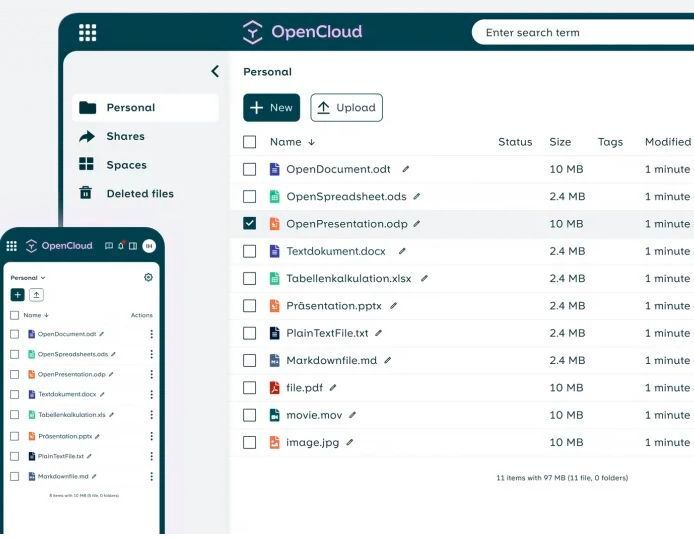
Task: Rename movie.mov via pencil icon
Action: tap(352, 415)
